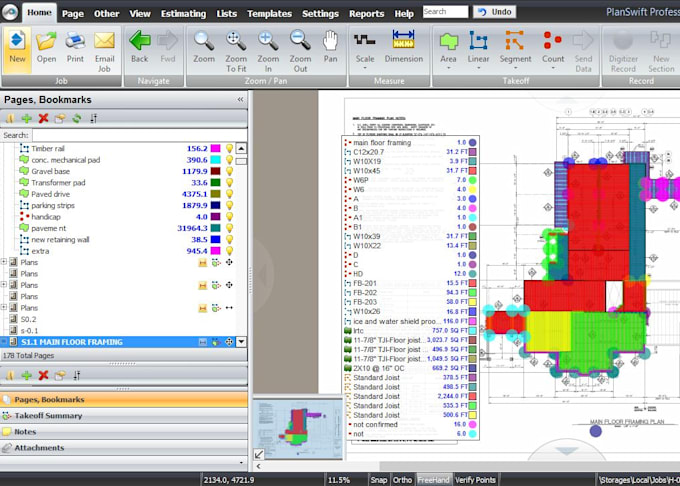680x486 pixels.
Task: Click the lower panel green plus icon
Action: click(x=26, y=375)
